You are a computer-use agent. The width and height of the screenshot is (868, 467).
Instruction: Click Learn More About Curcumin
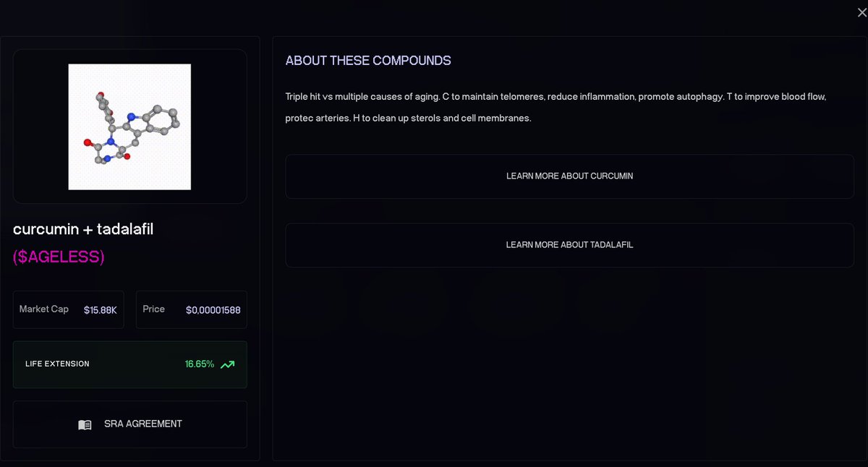[569, 176]
